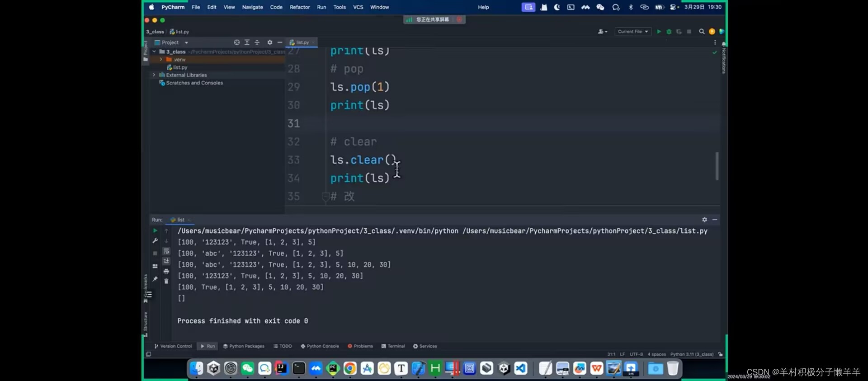Click LF line separator in status bar
Viewport: 868px width, 381px height.
point(623,354)
